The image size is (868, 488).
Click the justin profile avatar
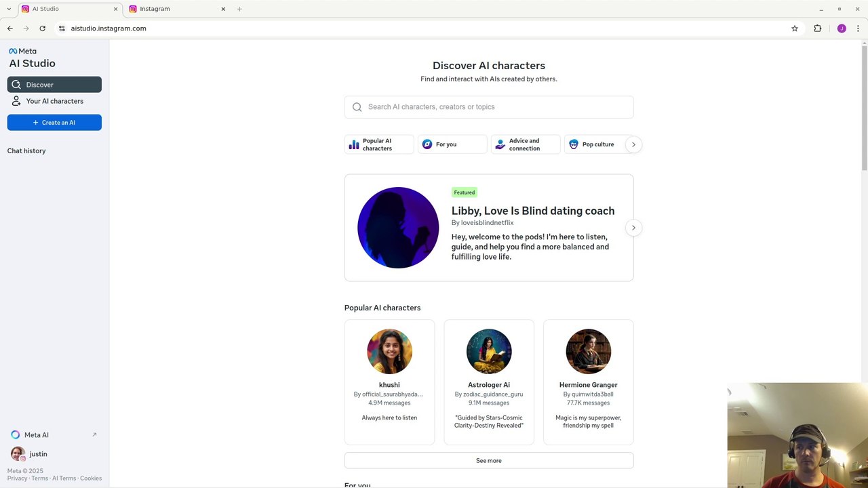(x=18, y=454)
